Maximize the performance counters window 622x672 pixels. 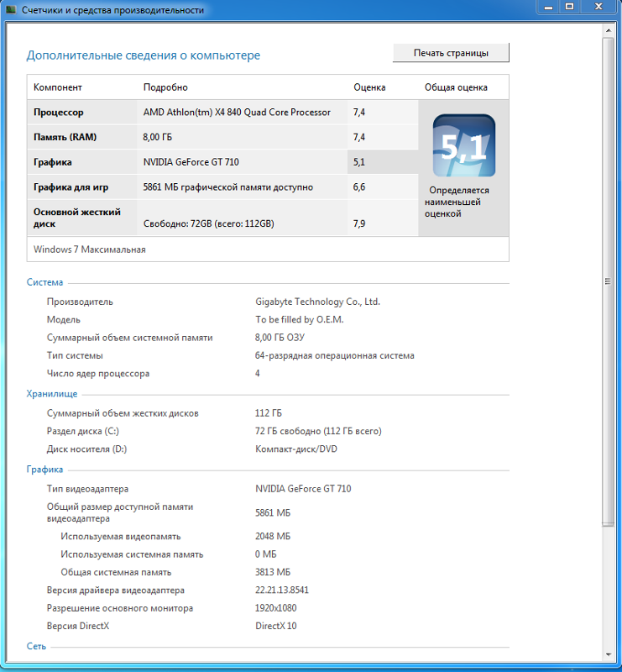(x=569, y=7)
